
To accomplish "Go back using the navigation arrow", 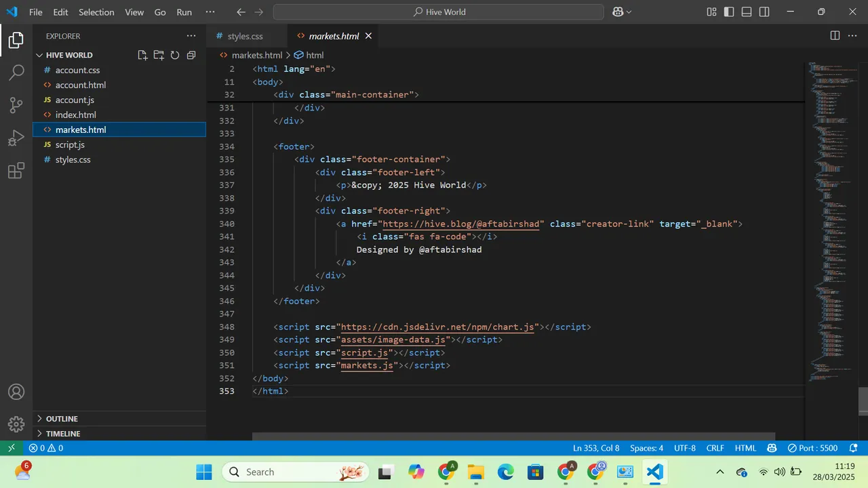I will [x=241, y=12].
